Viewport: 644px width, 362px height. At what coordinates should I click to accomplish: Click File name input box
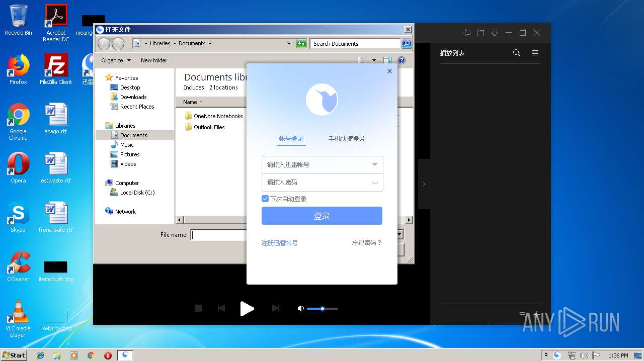(219, 234)
